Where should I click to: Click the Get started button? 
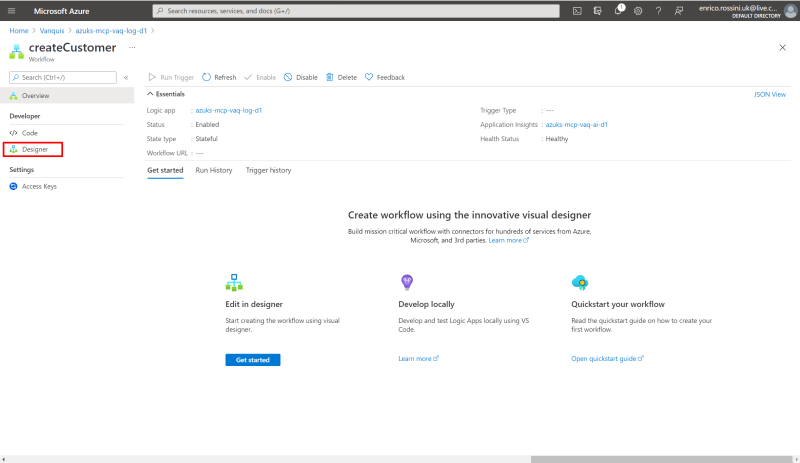[x=253, y=360]
